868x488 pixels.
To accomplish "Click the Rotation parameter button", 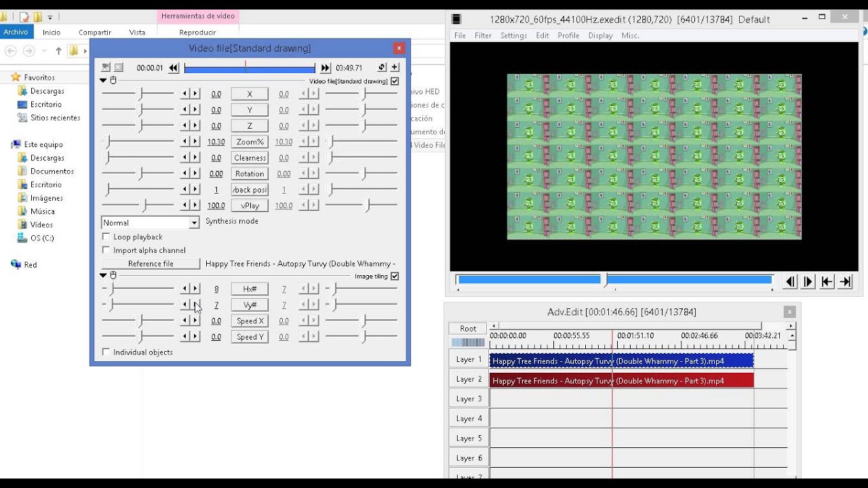I will (x=250, y=174).
